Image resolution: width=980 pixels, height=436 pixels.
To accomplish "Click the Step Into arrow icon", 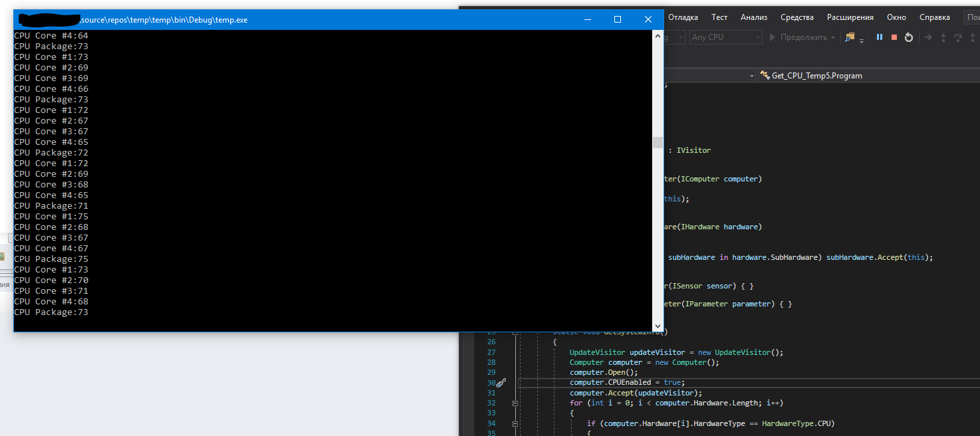I will tap(943, 37).
